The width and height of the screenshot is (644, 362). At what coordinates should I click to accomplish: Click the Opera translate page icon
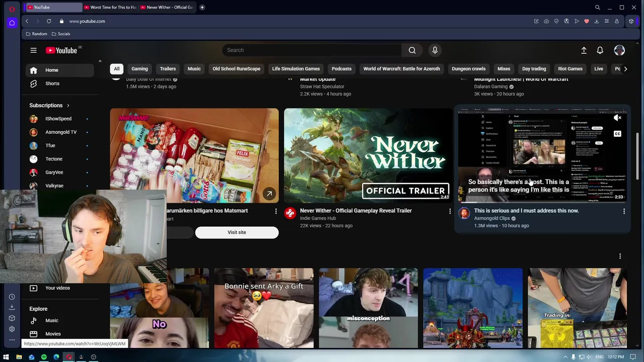[x=567, y=21]
